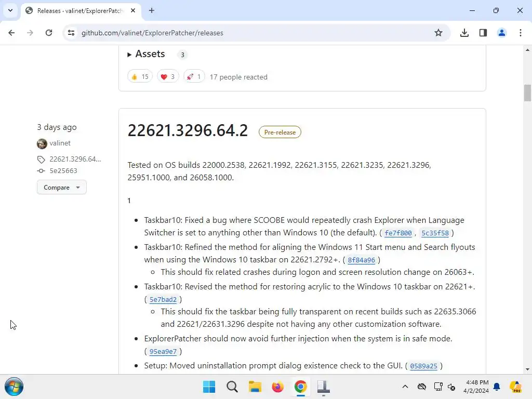Image resolution: width=532 pixels, height=399 pixels.
Task: View site information icon in address bar
Action: pos(71,33)
